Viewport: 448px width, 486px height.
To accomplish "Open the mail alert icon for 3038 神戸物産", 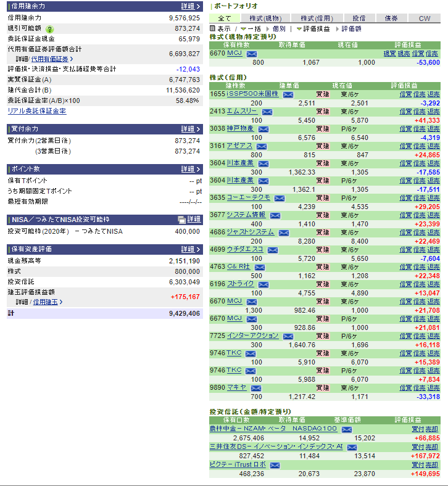I will [263, 130].
